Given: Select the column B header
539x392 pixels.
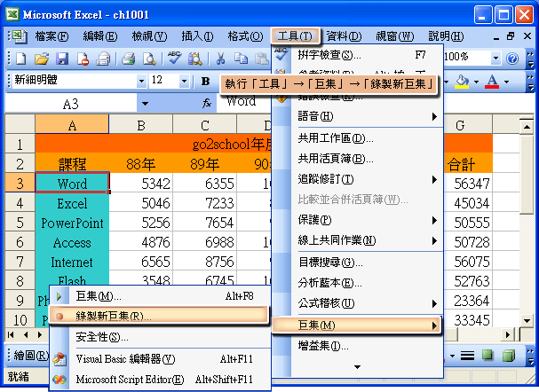Looking at the screenshot, I should (141, 125).
